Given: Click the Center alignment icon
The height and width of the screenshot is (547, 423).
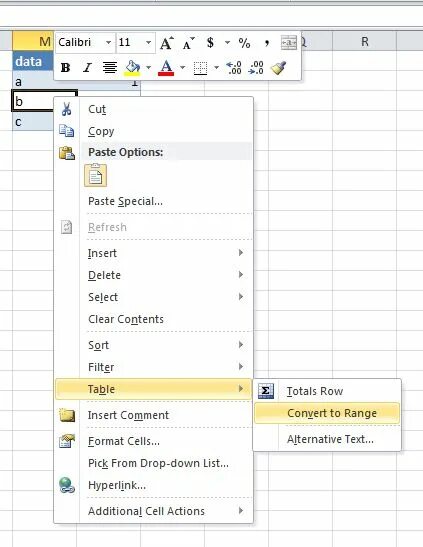Looking at the screenshot, I should tap(109, 68).
